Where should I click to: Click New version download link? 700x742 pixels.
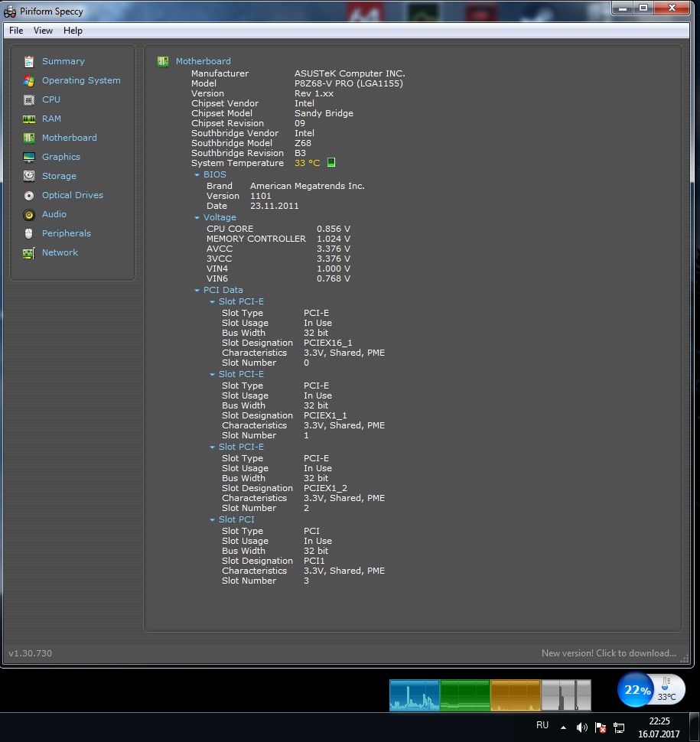point(609,653)
